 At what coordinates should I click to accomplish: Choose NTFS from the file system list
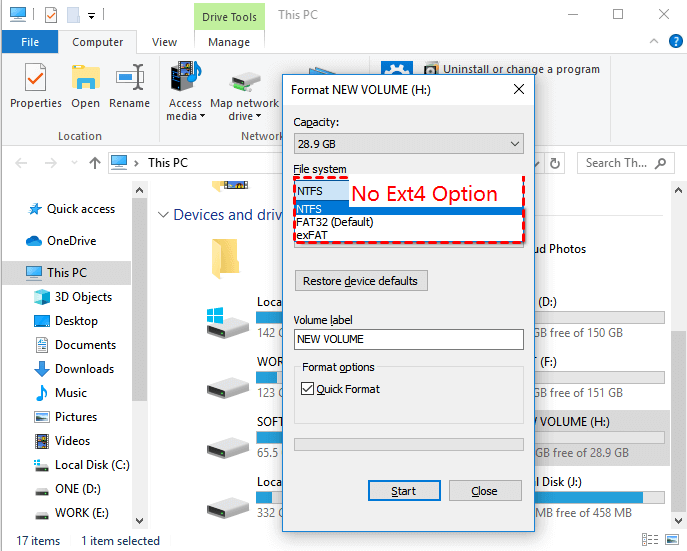408,209
